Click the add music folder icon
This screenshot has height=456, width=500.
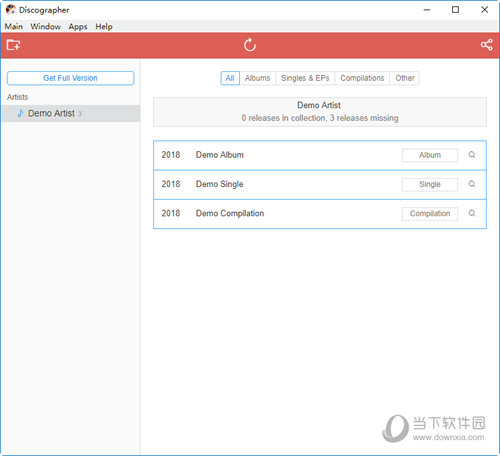(x=13, y=45)
